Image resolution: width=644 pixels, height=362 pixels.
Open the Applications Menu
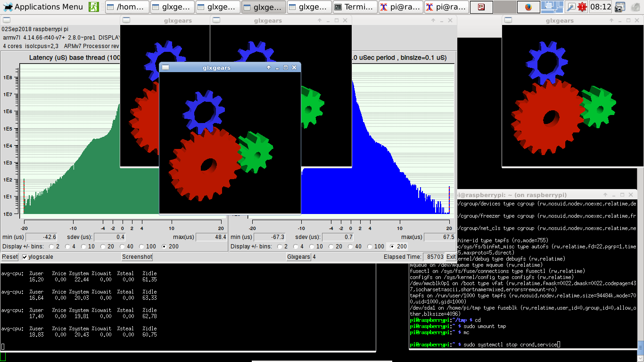click(x=43, y=7)
